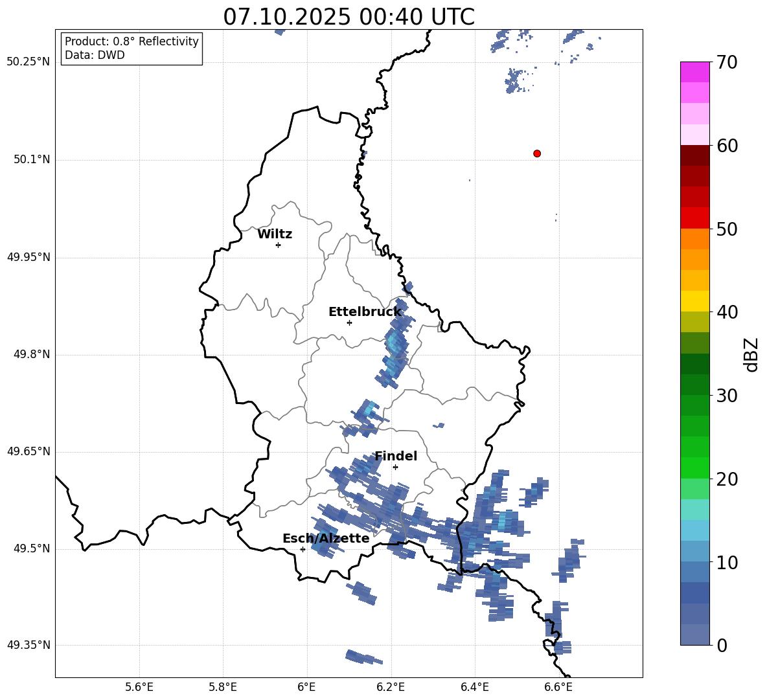Click the Esch/Alzette city cross marker
The image size is (767, 700).
(x=303, y=549)
